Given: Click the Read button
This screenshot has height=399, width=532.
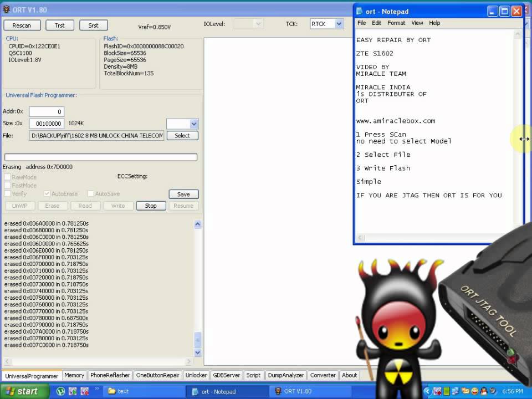Looking at the screenshot, I should point(85,206).
